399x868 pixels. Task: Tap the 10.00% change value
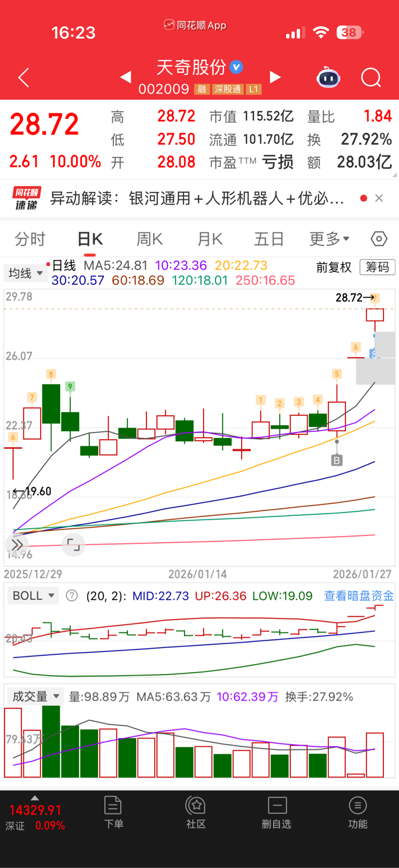click(75, 161)
